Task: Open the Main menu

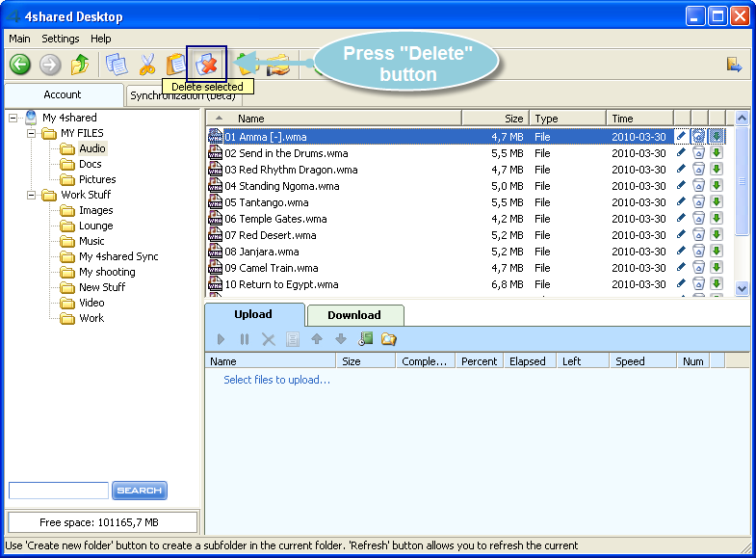Action: [x=19, y=39]
